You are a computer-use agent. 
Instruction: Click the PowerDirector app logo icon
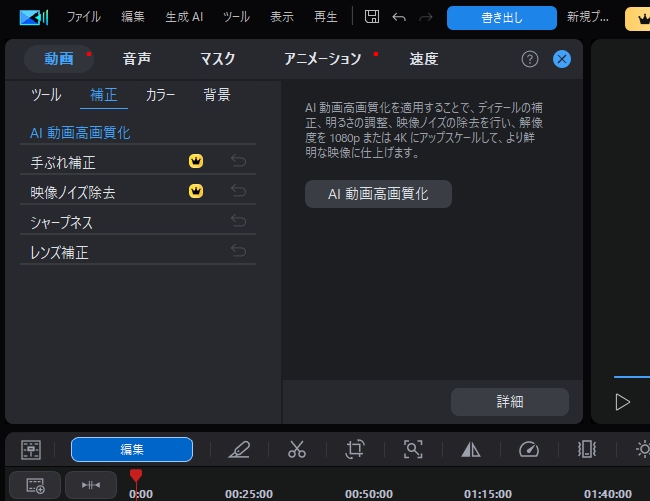(x=34, y=17)
